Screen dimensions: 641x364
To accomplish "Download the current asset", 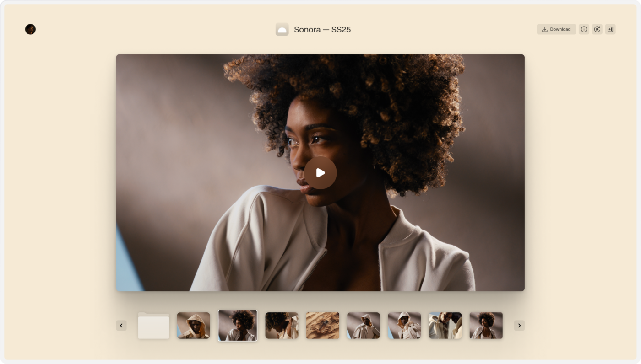I will [556, 29].
